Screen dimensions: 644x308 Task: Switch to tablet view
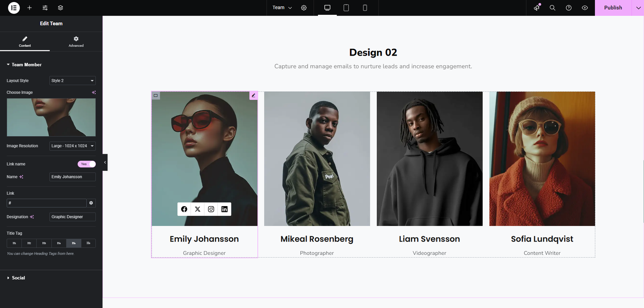(x=346, y=8)
